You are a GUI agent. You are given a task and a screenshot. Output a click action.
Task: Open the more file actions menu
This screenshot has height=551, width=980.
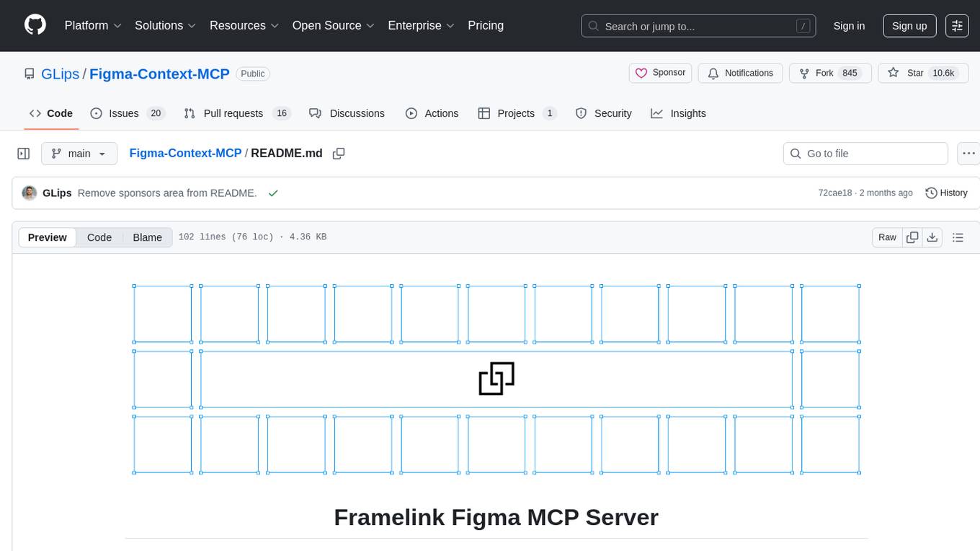(x=968, y=154)
